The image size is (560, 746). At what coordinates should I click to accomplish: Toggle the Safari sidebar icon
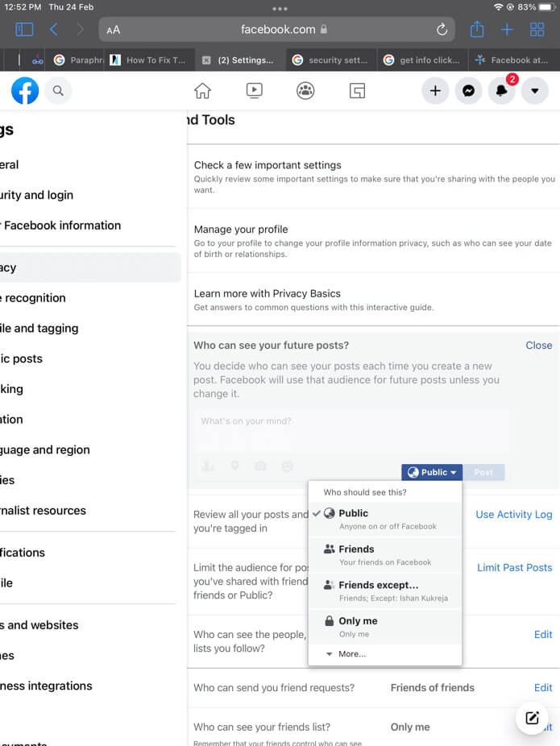tap(24, 30)
